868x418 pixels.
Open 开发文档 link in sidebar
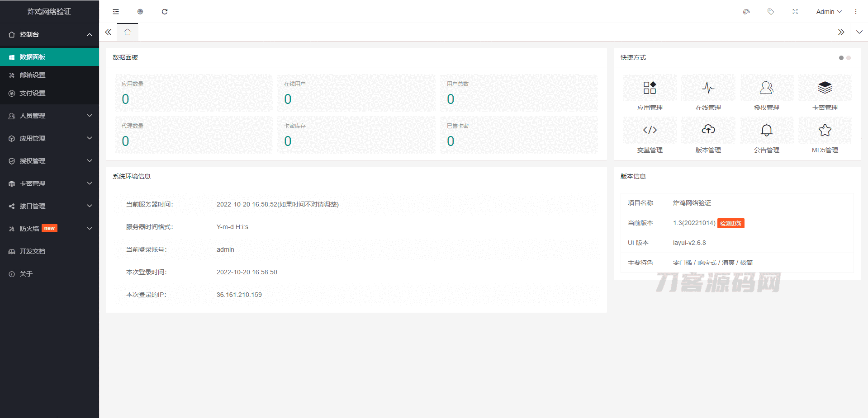(33, 251)
